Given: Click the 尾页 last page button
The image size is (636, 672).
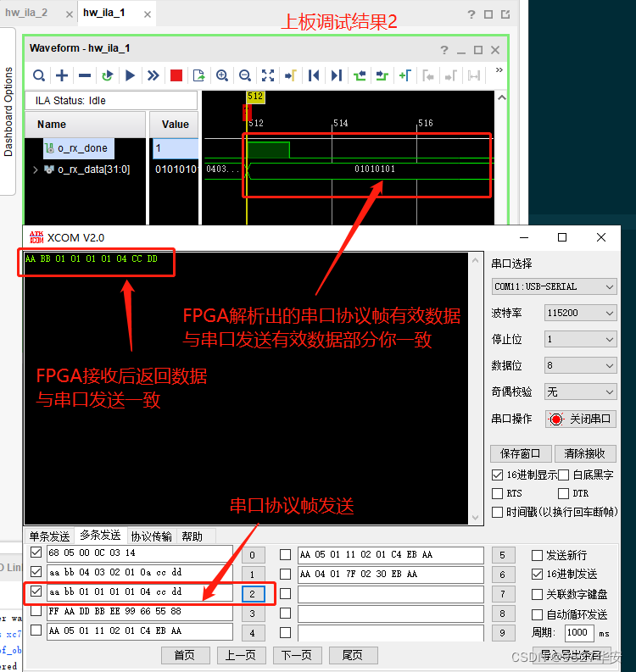Looking at the screenshot, I should (354, 655).
